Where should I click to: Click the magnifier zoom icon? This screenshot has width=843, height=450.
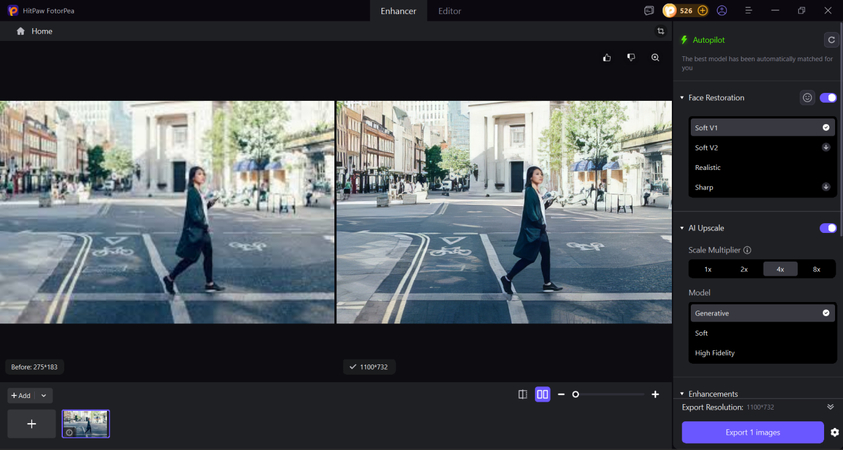(655, 58)
